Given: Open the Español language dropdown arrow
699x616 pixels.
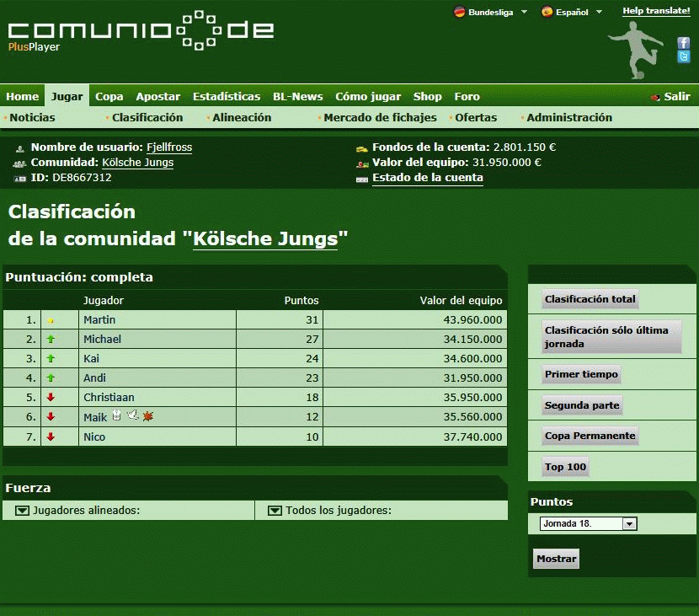Looking at the screenshot, I should pos(600,12).
